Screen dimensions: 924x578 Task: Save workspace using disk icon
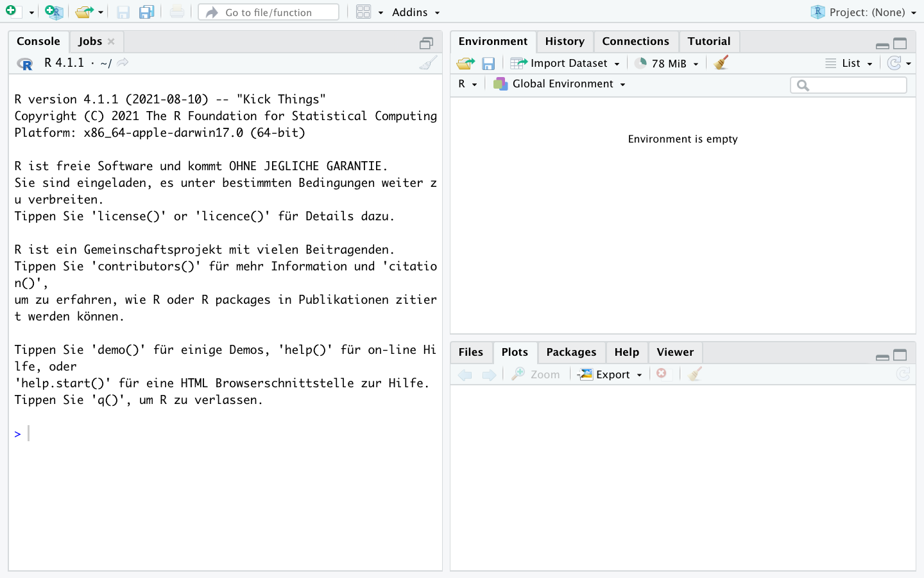pos(488,64)
